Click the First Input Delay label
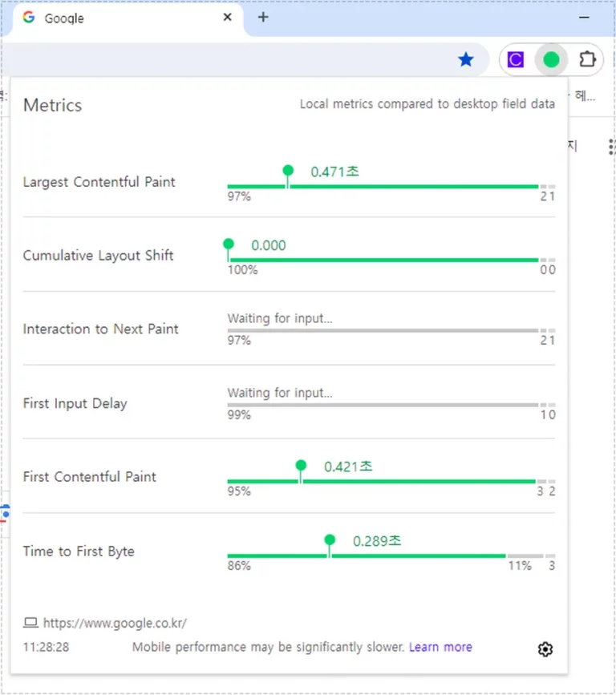The height and width of the screenshot is (695, 616). pyautogui.click(x=75, y=403)
